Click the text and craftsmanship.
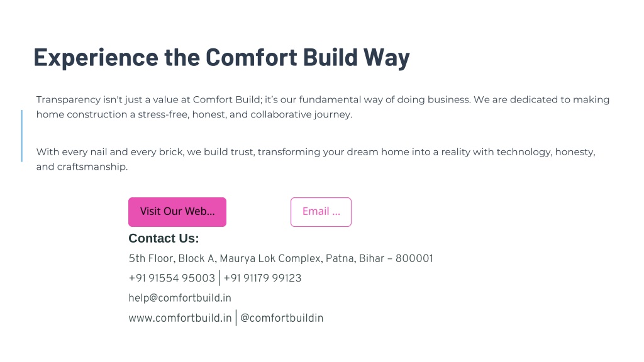This screenshot has width=644, height=362. click(82, 167)
